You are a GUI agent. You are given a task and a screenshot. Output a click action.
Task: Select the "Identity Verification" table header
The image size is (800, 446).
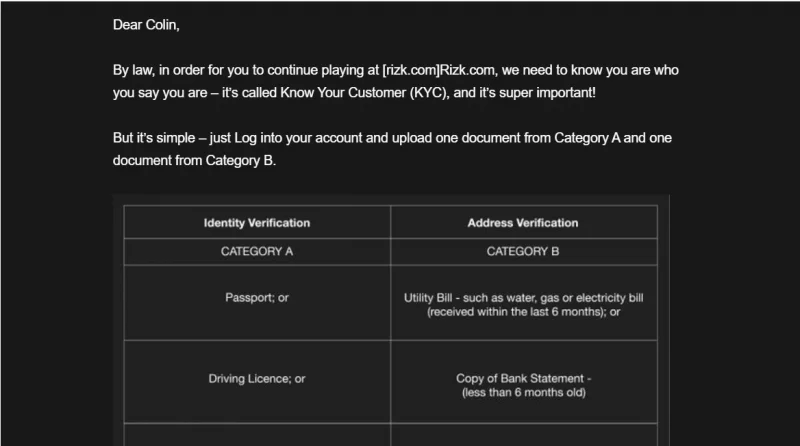[257, 222]
